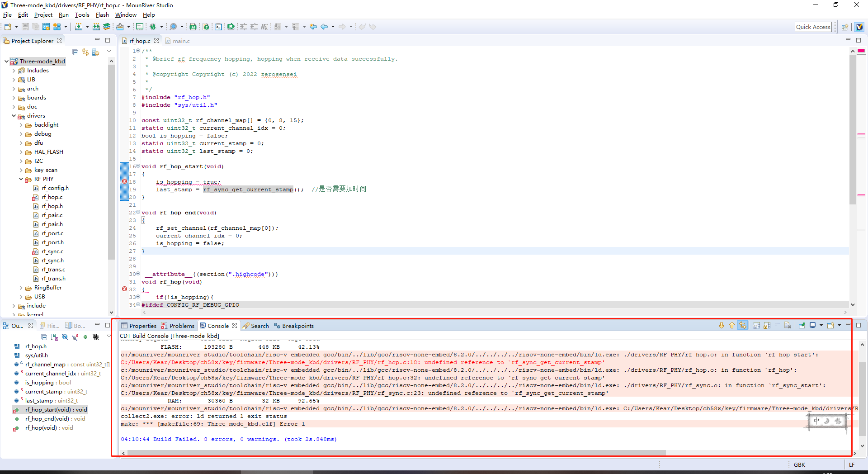Open the Project menu
Screen dimensions: 868x474
pyautogui.click(x=43, y=15)
